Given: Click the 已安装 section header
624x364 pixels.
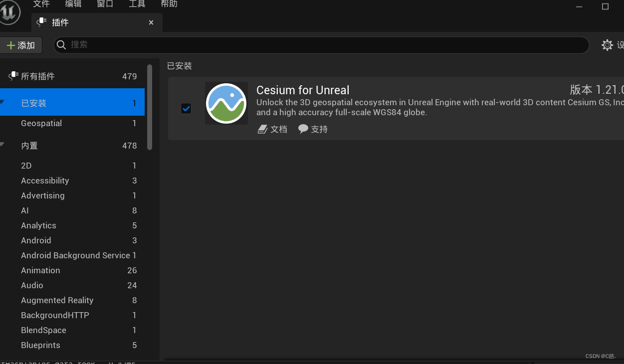Looking at the screenshot, I should (180, 66).
